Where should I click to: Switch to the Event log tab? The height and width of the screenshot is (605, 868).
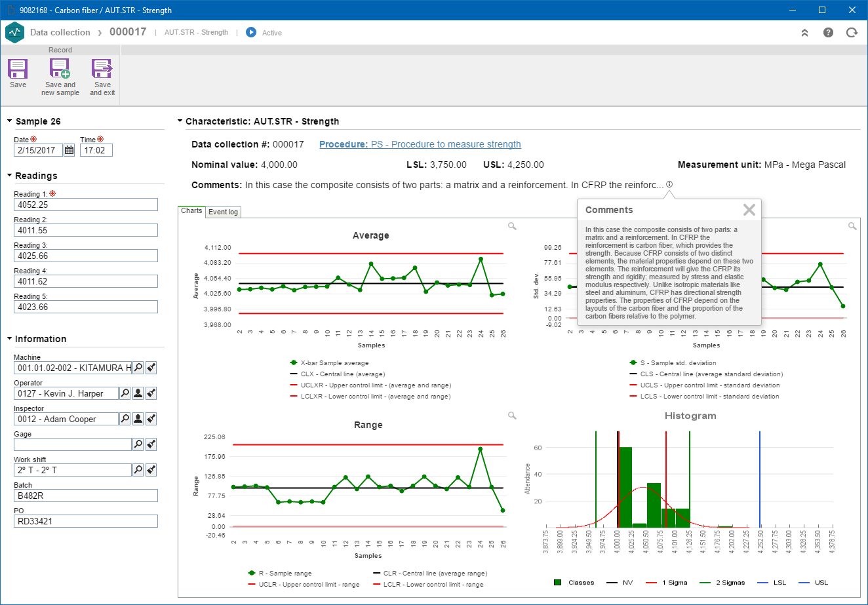pos(223,212)
